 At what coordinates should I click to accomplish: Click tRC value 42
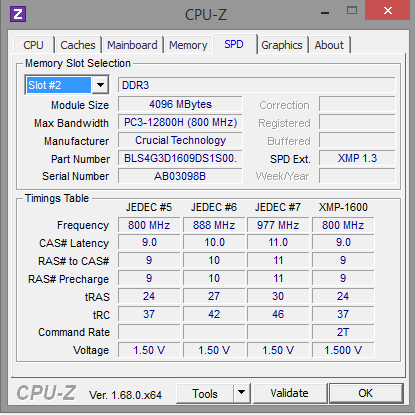click(x=214, y=314)
